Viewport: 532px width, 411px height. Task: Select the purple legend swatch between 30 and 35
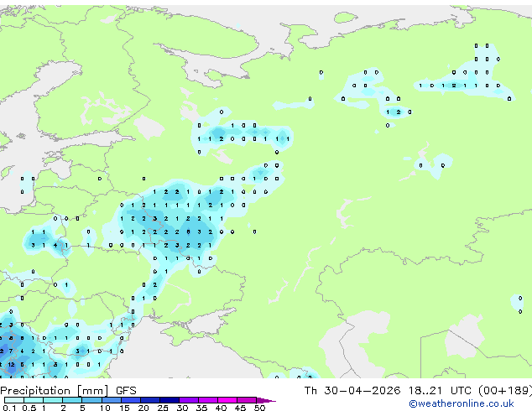pyautogui.click(x=189, y=400)
